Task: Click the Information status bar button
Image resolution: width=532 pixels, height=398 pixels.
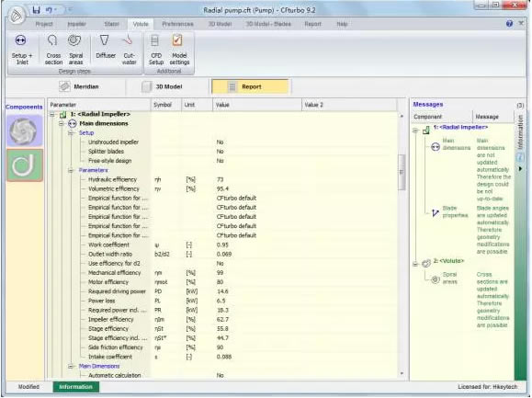Action: (75, 387)
